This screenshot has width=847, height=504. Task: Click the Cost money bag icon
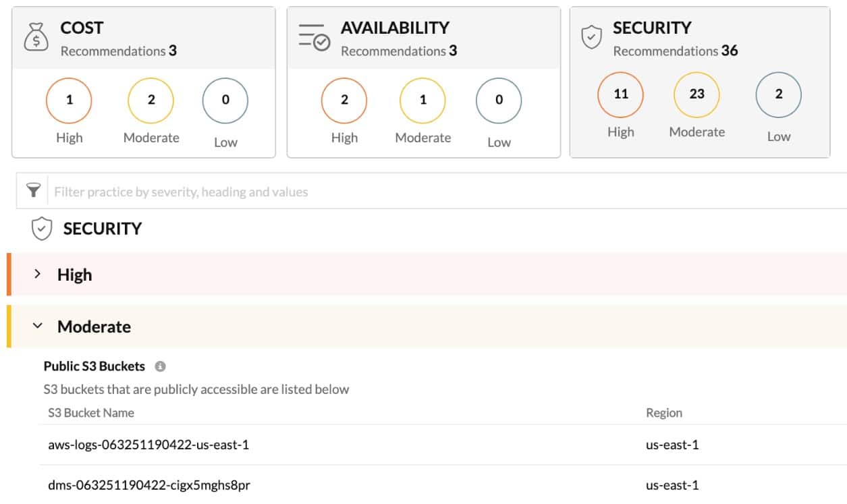[36, 37]
